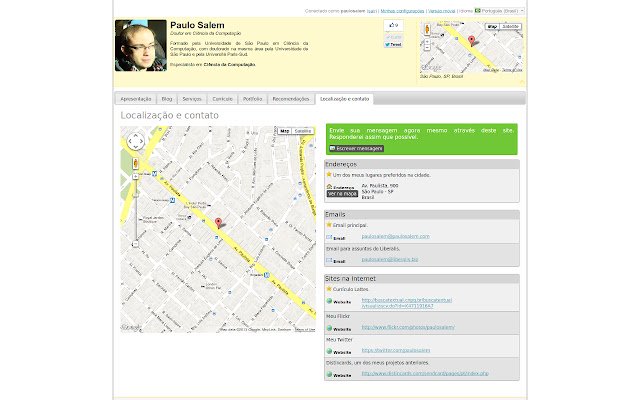Click the Meu Flickr label

tap(338, 316)
